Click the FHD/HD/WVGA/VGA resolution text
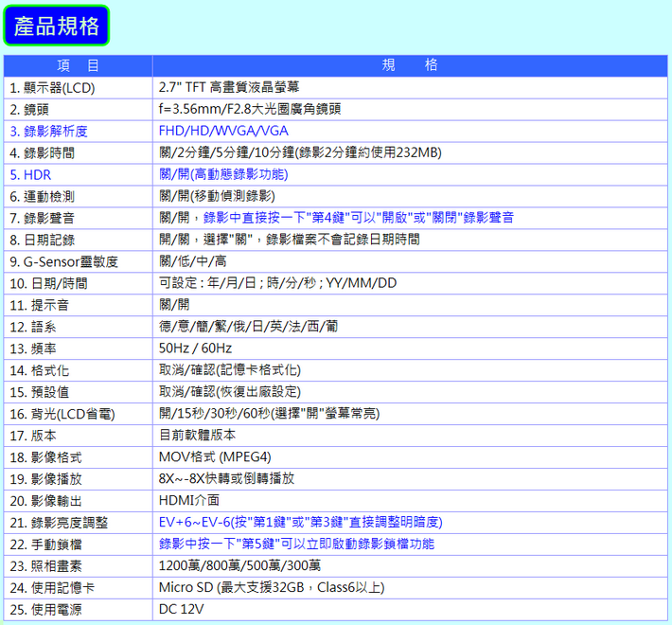The width and height of the screenshot is (672, 625). tap(223, 131)
